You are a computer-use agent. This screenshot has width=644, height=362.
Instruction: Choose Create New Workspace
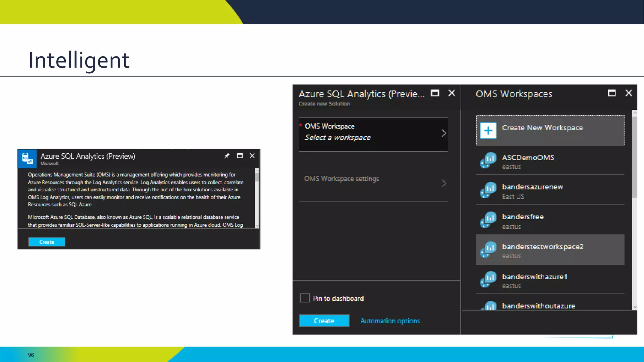550,130
